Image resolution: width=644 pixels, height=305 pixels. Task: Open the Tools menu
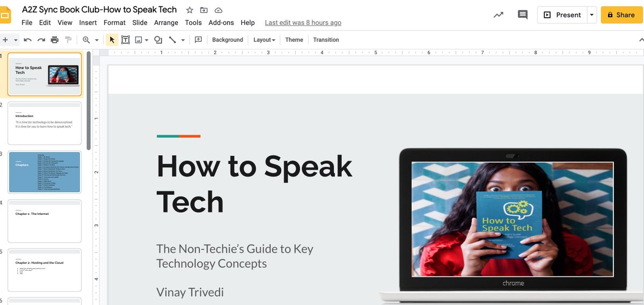[193, 23]
